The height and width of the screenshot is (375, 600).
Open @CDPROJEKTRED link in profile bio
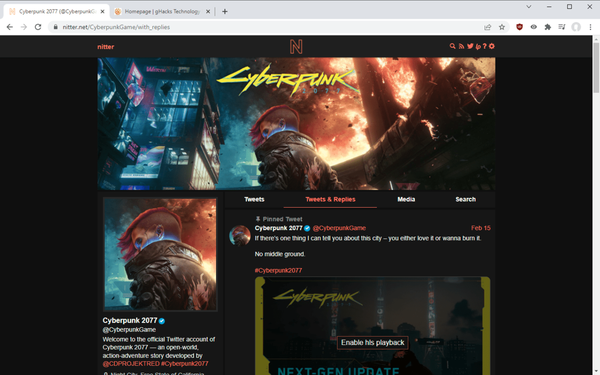(x=131, y=364)
